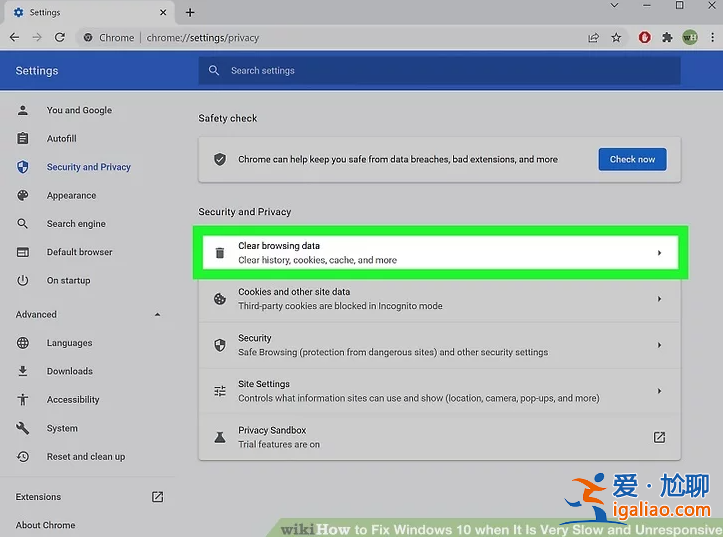Focus the Search settings field

click(439, 71)
